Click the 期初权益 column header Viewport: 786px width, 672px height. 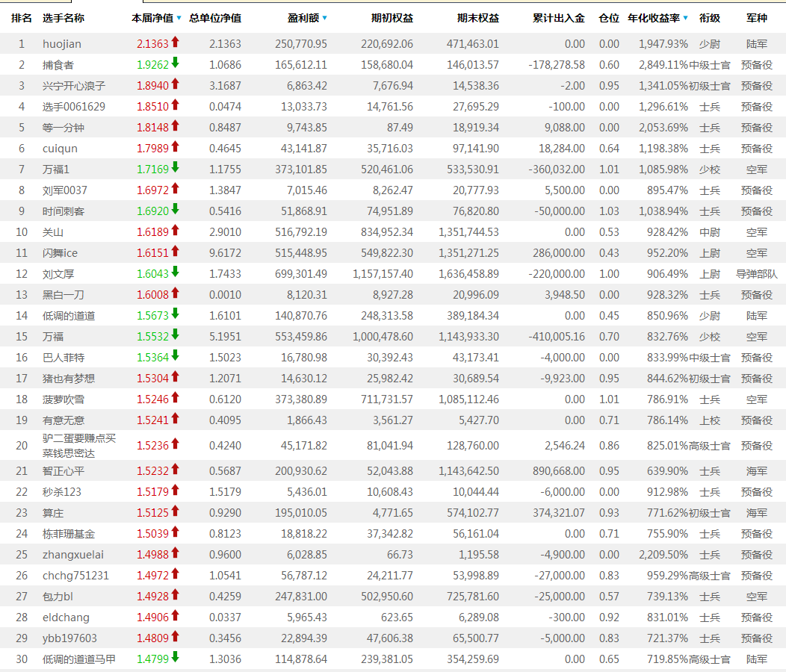[x=392, y=19]
